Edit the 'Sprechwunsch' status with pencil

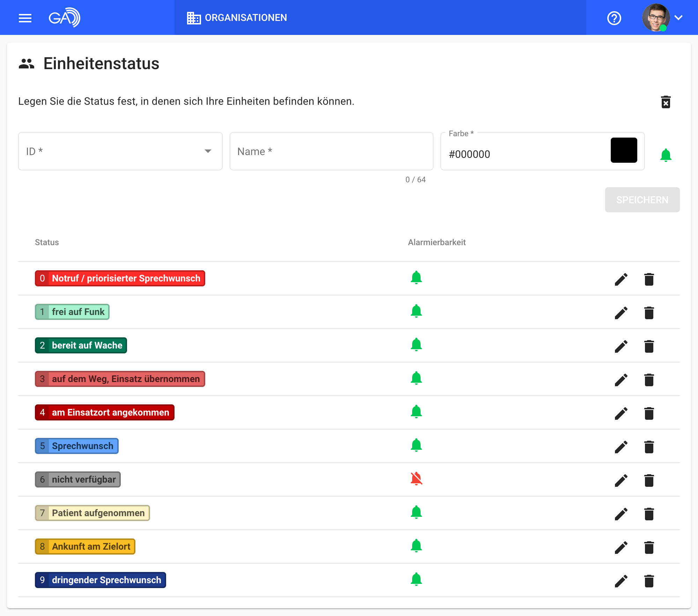click(621, 447)
